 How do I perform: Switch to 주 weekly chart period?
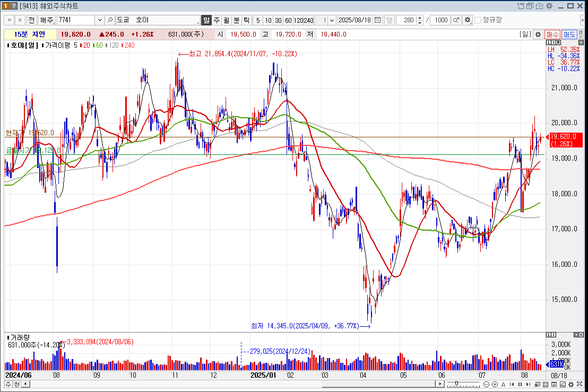217,20
